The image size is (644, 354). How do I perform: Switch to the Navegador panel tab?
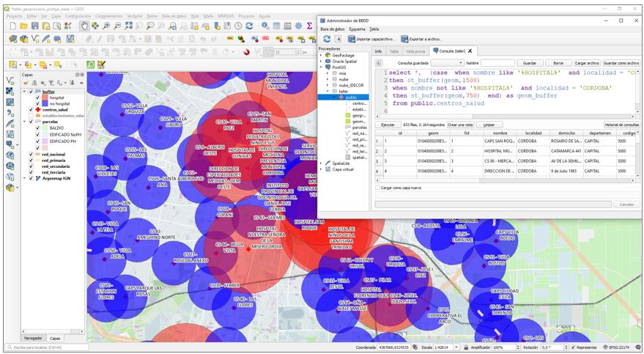click(33, 339)
